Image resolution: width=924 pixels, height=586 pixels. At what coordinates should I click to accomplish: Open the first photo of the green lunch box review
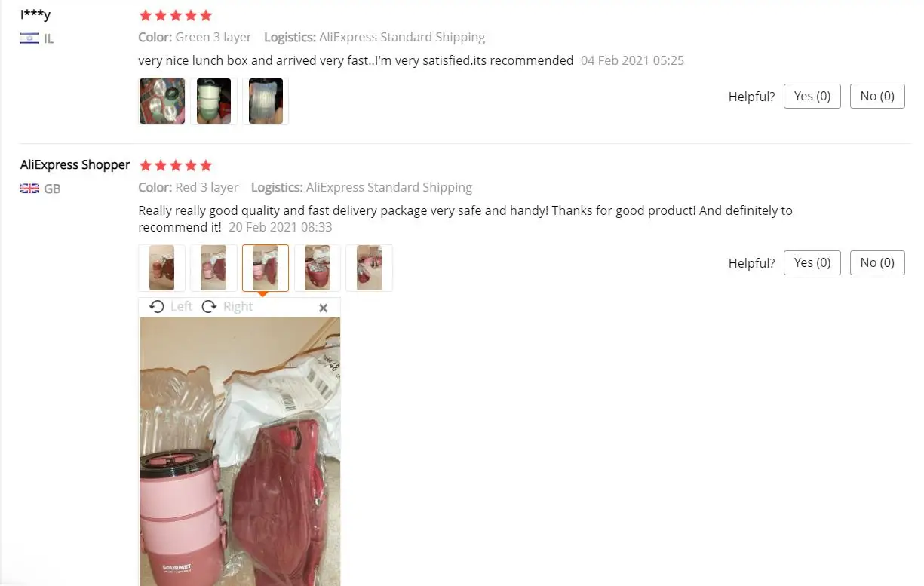click(x=162, y=101)
